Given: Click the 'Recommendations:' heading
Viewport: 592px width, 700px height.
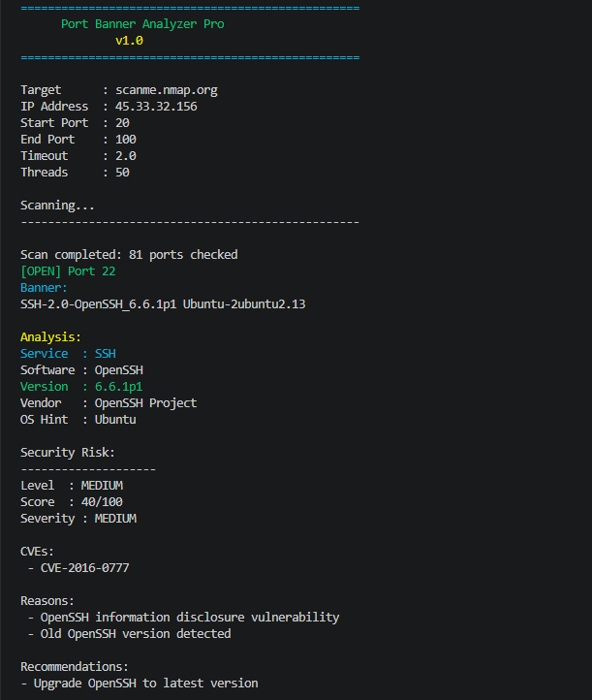Looking at the screenshot, I should 75,667.
